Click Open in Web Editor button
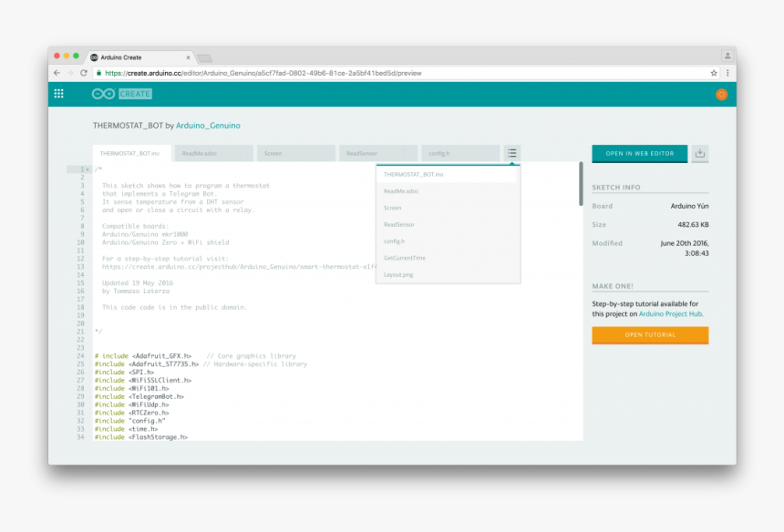784x532 pixels. pos(639,153)
